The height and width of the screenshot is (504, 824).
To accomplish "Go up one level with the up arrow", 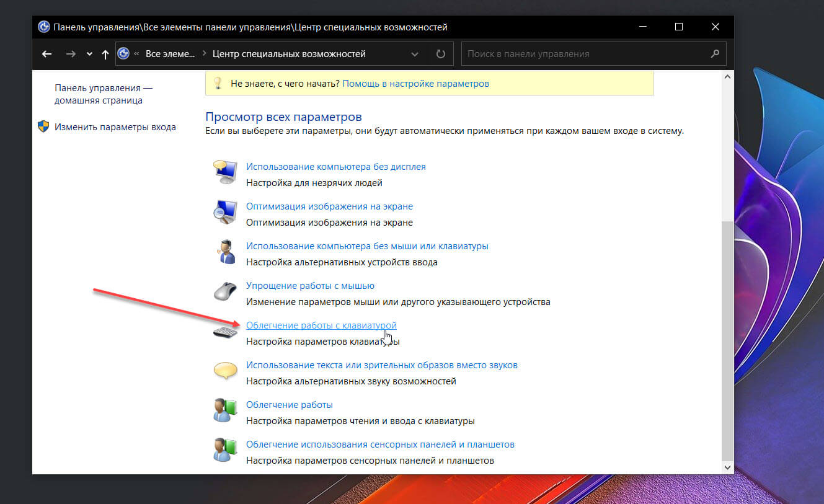I will pyautogui.click(x=105, y=54).
